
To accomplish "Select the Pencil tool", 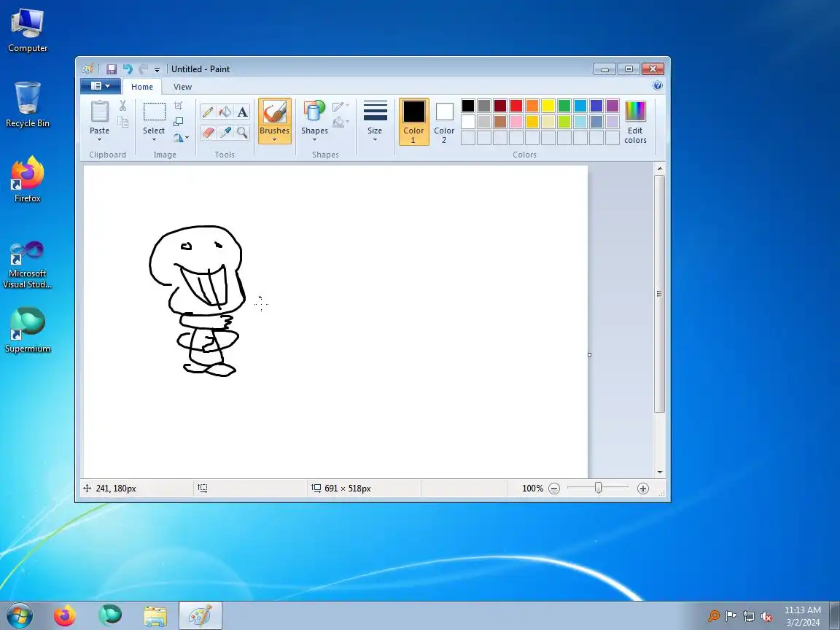I will (x=208, y=112).
